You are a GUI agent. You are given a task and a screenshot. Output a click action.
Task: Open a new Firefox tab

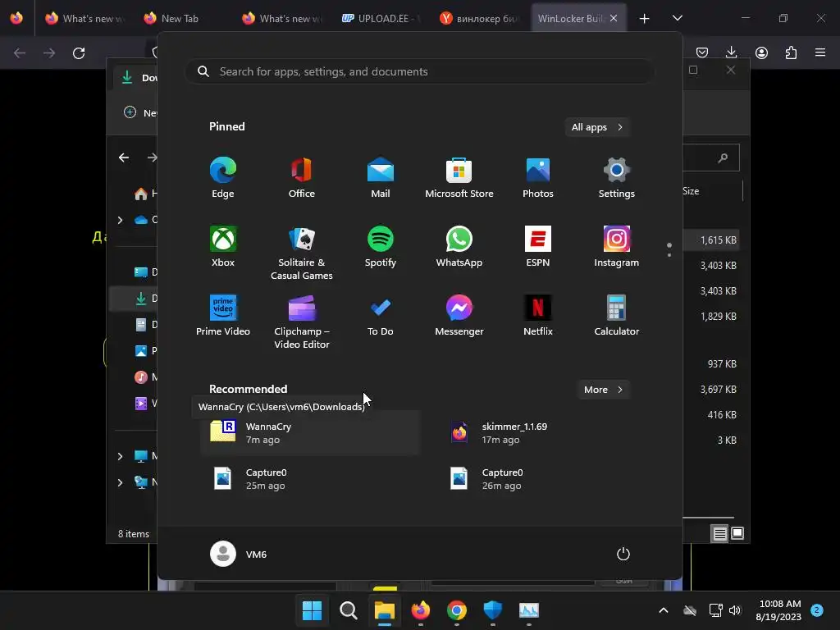[x=645, y=19]
